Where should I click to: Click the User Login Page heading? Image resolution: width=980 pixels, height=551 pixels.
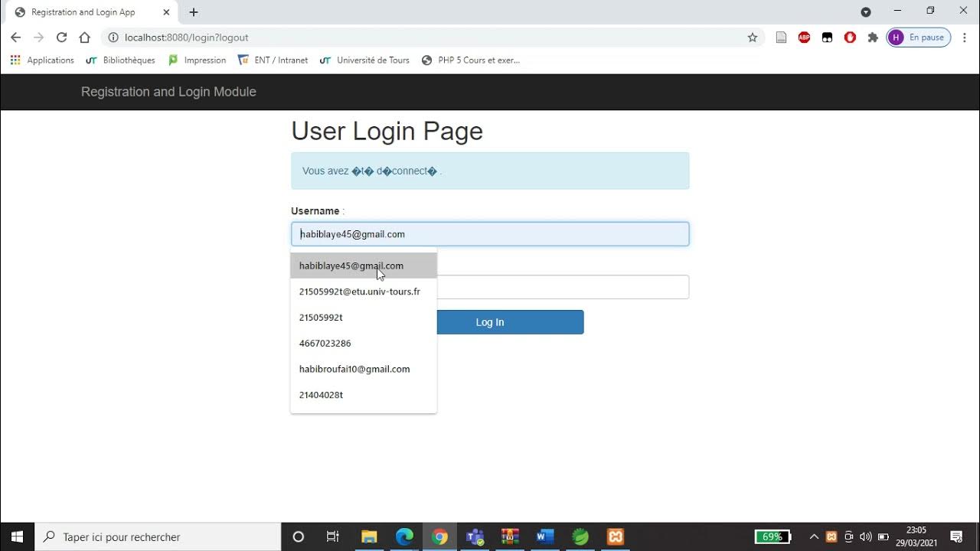click(387, 132)
